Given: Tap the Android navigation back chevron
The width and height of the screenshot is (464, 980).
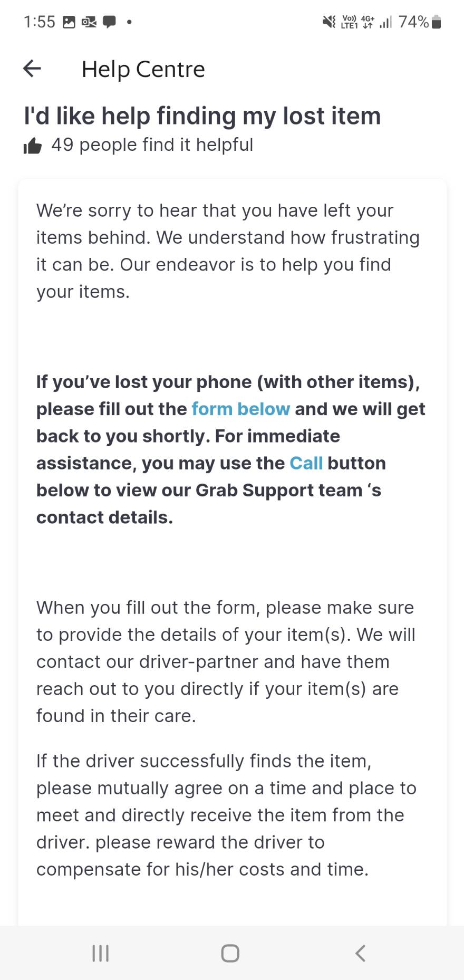Looking at the screenshot, I should [361, 953].
